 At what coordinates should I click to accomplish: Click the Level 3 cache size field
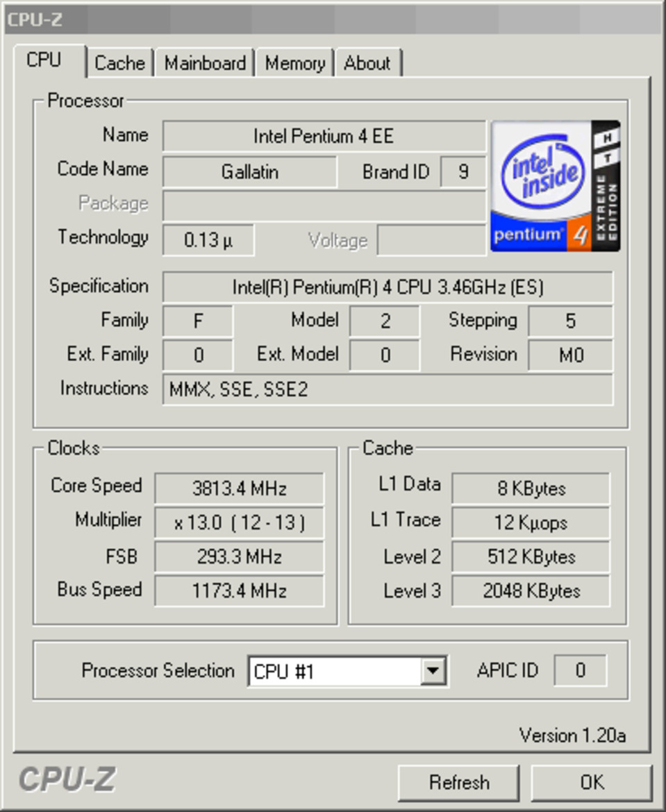(x=530, y=591)
